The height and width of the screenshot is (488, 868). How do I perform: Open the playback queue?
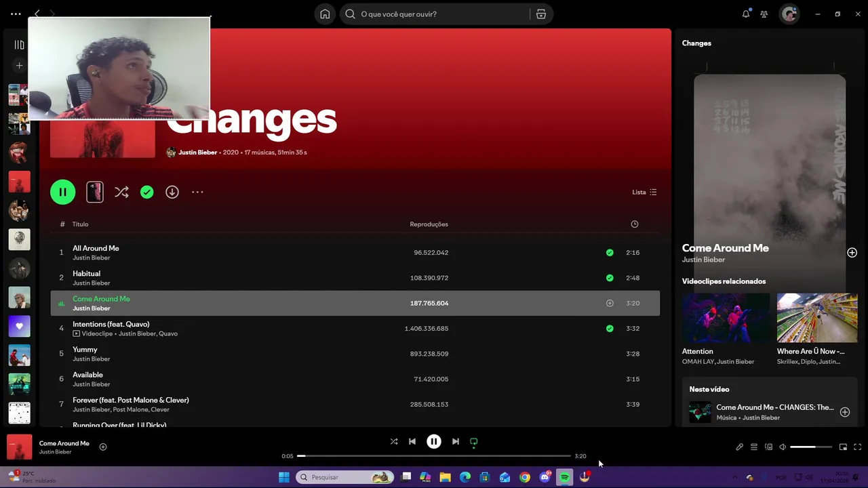click(753, 447)
